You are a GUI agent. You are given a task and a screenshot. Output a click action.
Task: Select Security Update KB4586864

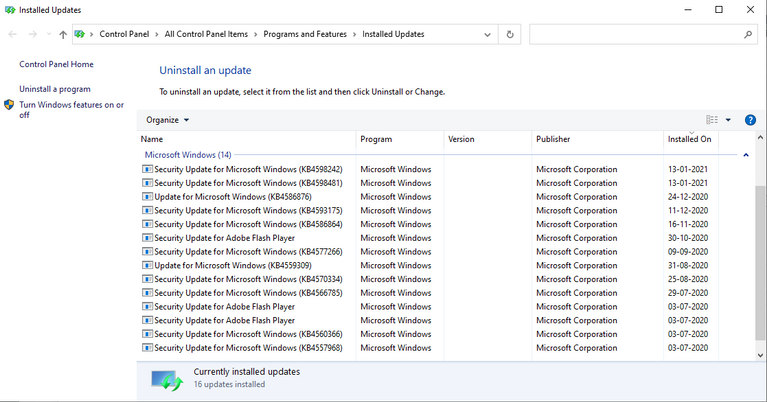[x=248, y=224]
